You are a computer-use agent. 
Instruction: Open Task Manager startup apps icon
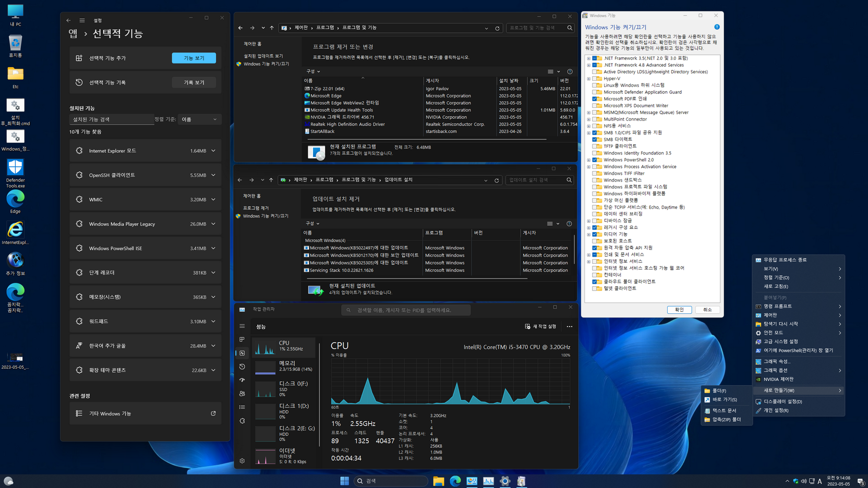pyautogui.click(x=242, y=380)
